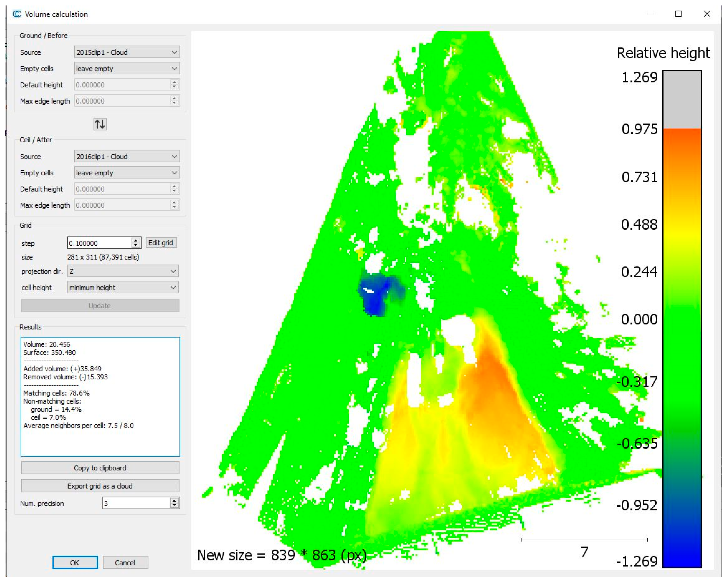Confirm with the OK button
The width and height of the screenshot is (728, 584).
point(75,562)
